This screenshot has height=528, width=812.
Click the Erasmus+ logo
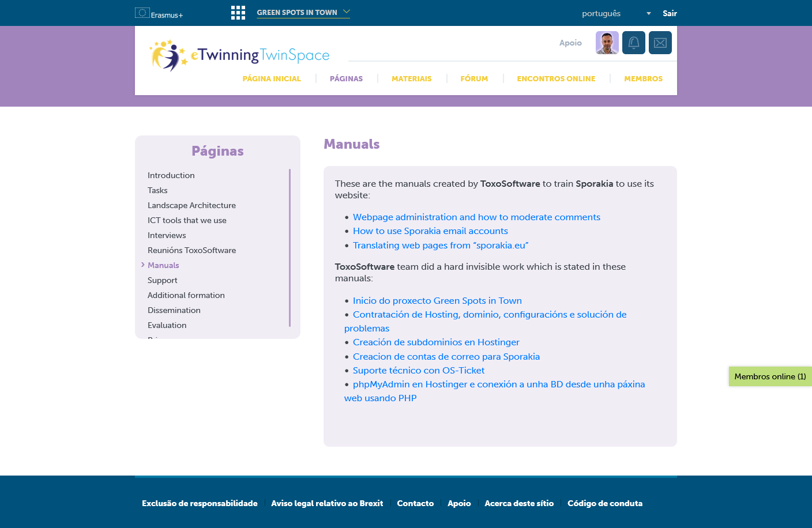click(159, 13)
